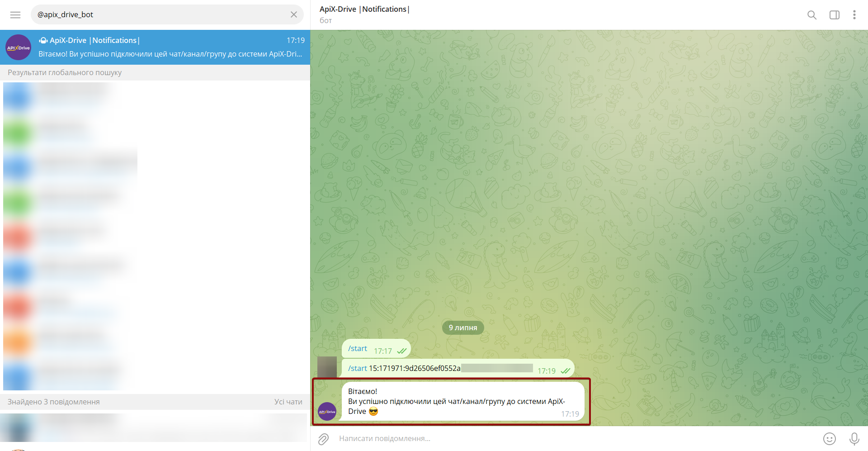
Task: Click the ApiX-Drive bot avatar beside message
Action: 327,411
